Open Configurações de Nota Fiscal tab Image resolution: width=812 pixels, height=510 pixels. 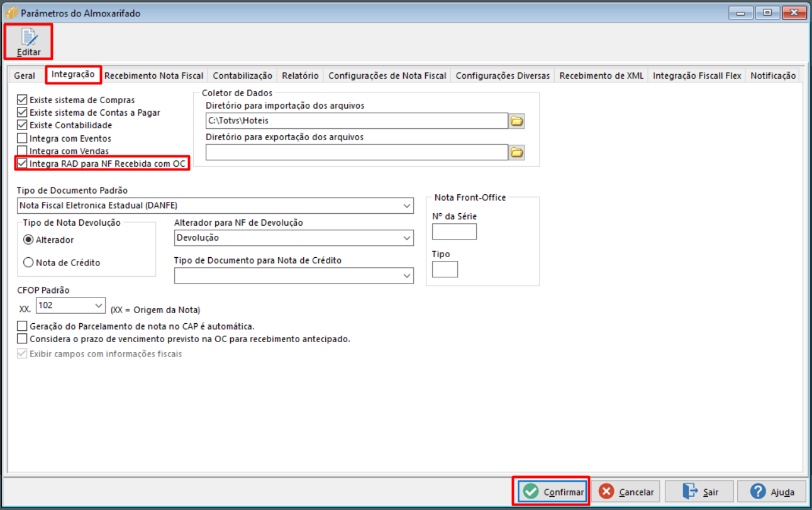[387, 75]
